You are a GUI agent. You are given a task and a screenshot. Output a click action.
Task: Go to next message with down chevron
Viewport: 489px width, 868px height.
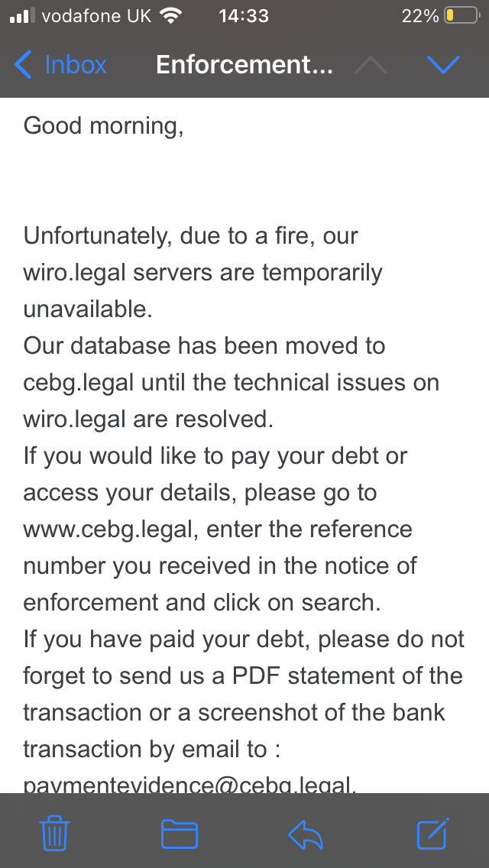(x=444, y=65)
